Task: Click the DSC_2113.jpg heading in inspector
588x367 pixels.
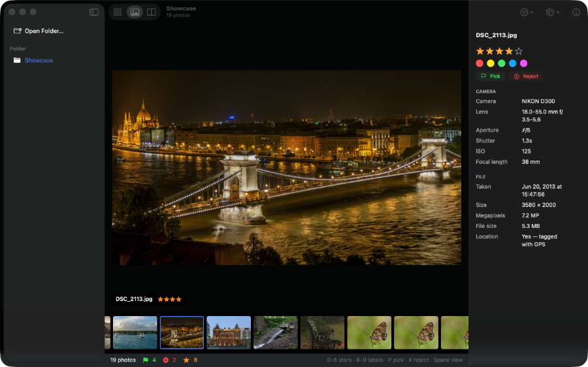Action: pos(496,35)
